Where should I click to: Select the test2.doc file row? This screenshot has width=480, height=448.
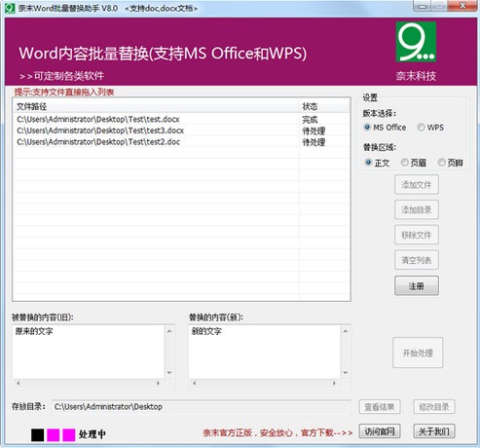[x=181, y=142]
